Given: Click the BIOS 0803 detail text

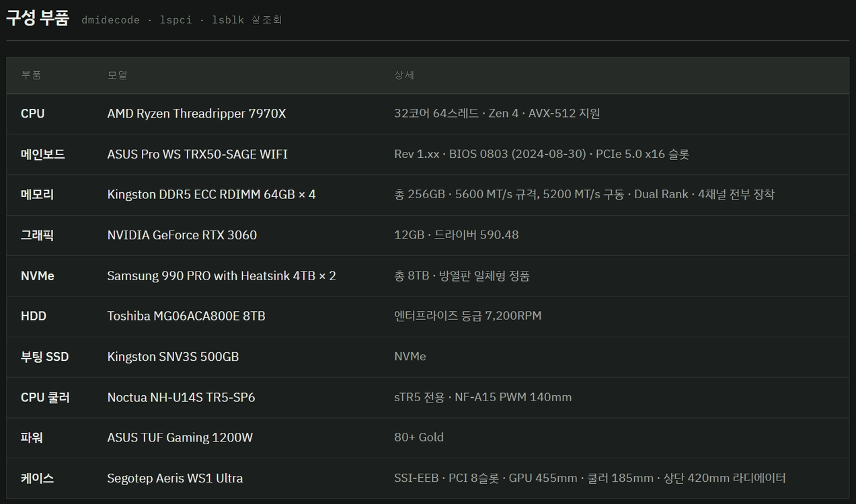Looking at the screenshot, I should (x=518, y=154).
